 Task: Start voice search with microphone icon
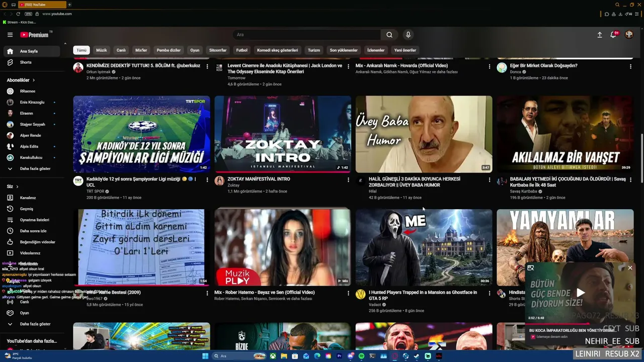(x=408, y=35)
